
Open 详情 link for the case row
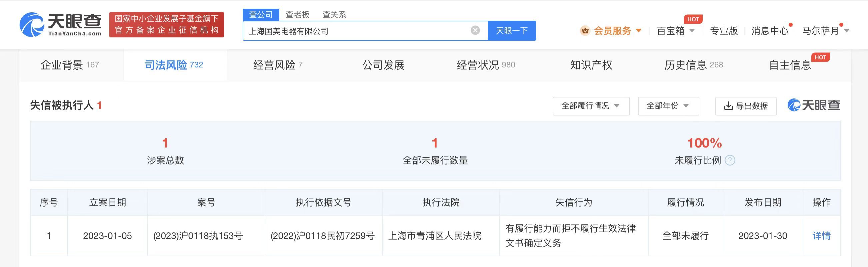click(x=821, y=236)
